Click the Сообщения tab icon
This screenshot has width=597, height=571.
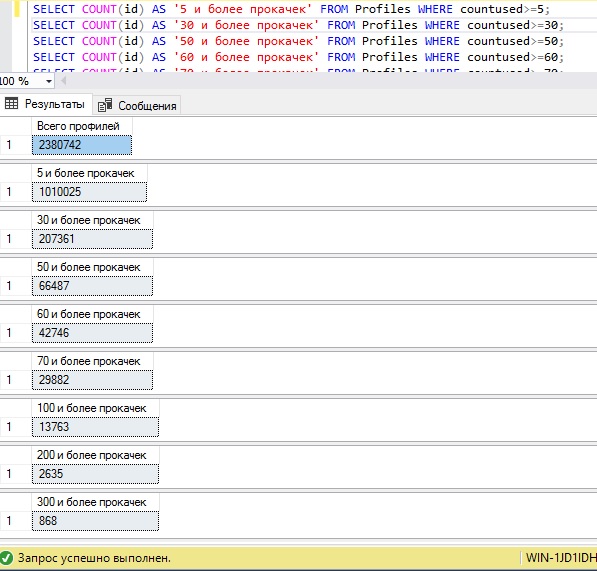click(105, 105)
